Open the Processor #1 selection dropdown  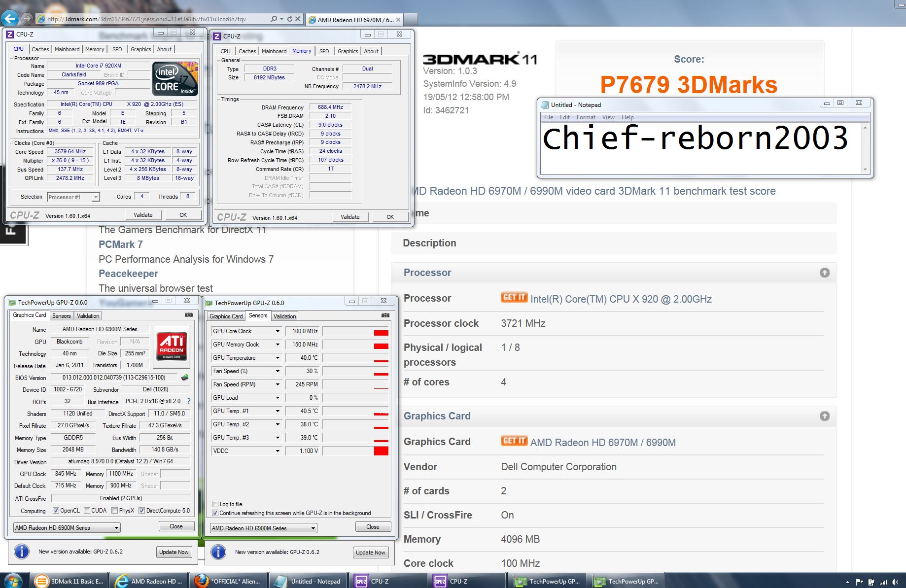point(73,197)
